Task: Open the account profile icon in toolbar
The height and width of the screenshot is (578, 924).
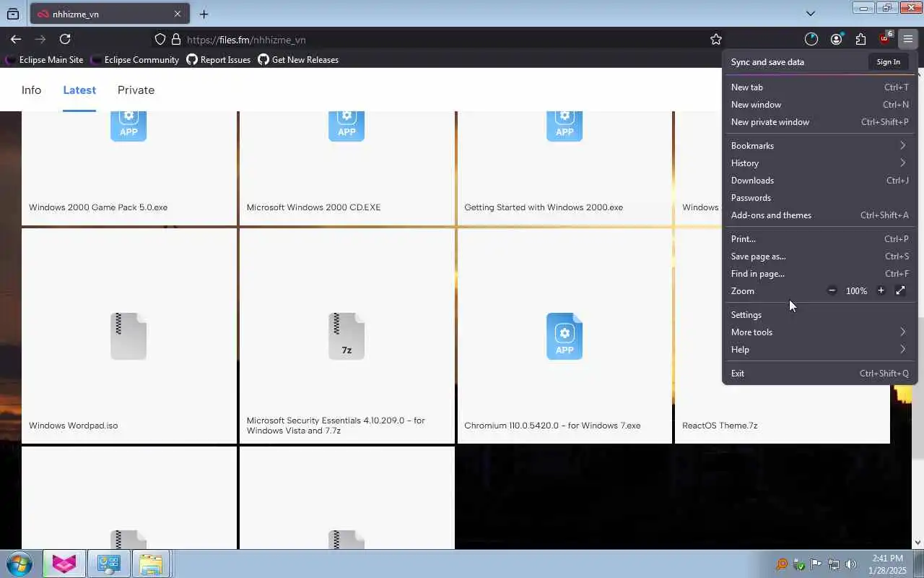Action: coord(836,39)
